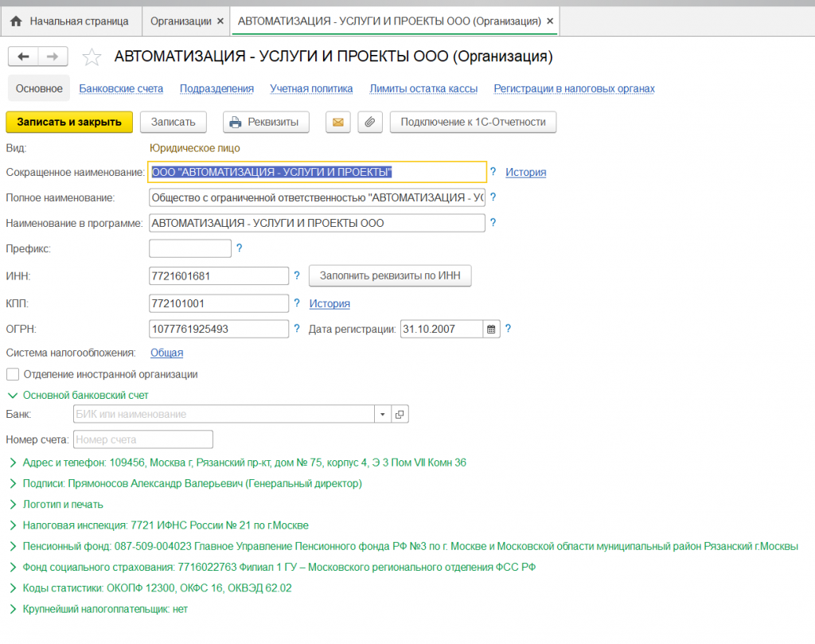
Task: Click the Номер счета input field
Action: pyautogui.click(x=143, y=439)
